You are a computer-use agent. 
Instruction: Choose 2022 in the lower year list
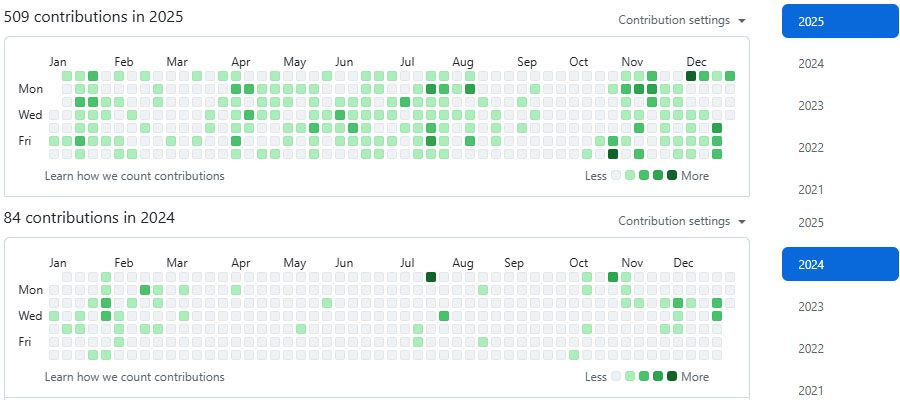coord(811,349)
